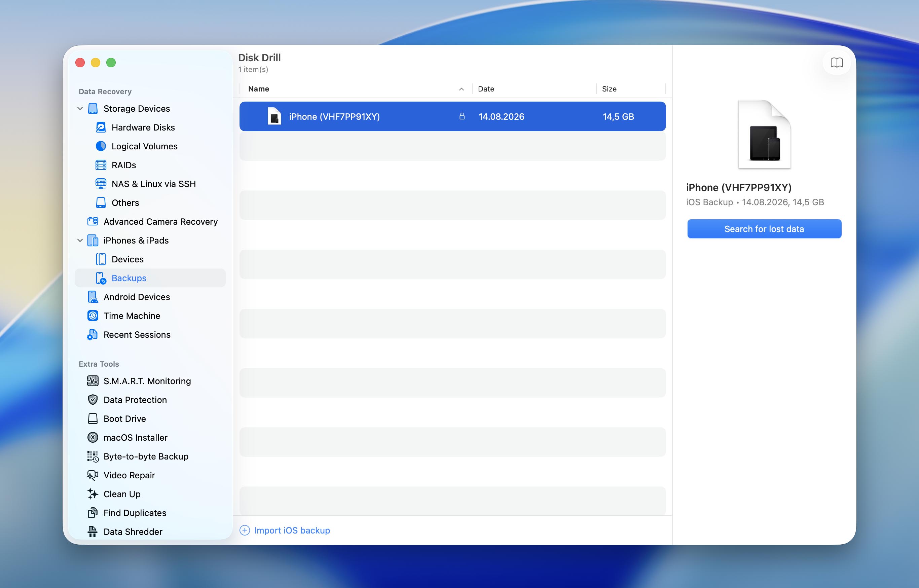Open Storage Devices drive icon

pos(93,108)
